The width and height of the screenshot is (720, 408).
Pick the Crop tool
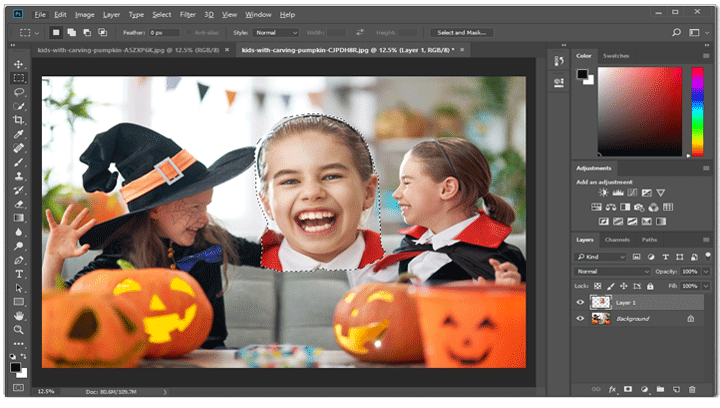coord(19,120)
